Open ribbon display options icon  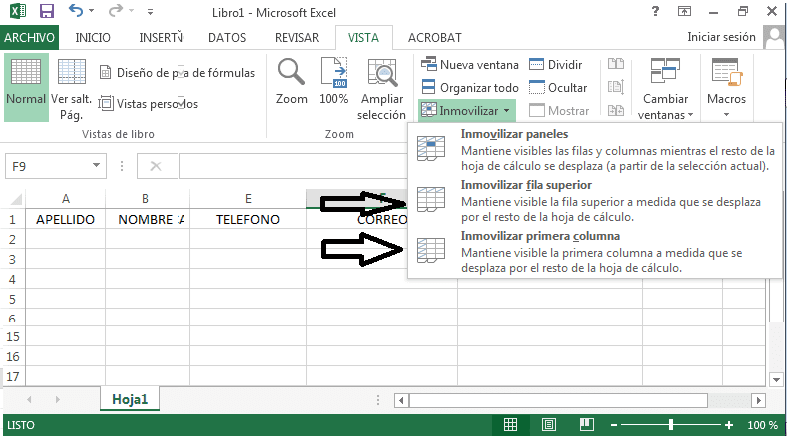(x=684, y=11)
